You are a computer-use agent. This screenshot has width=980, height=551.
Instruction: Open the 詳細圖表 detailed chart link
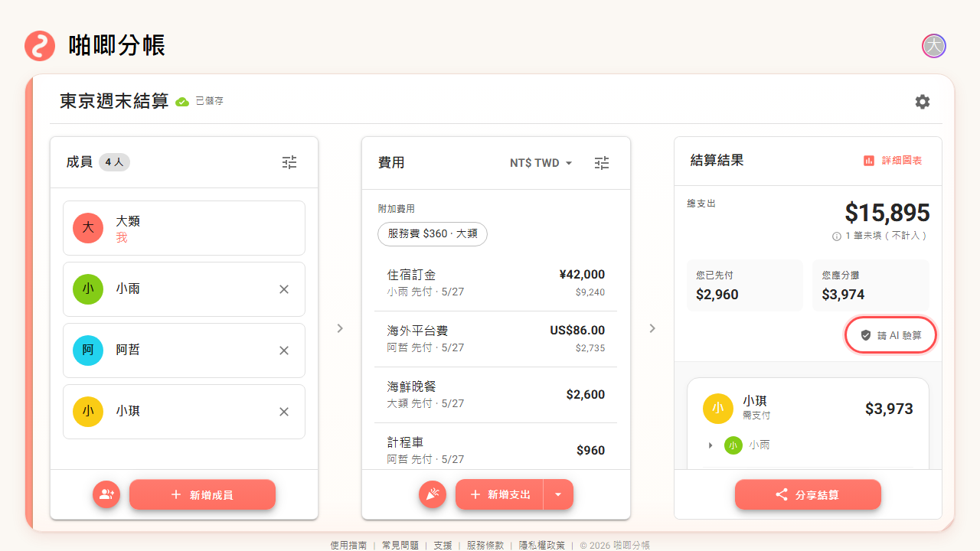(x=893, y=161)
